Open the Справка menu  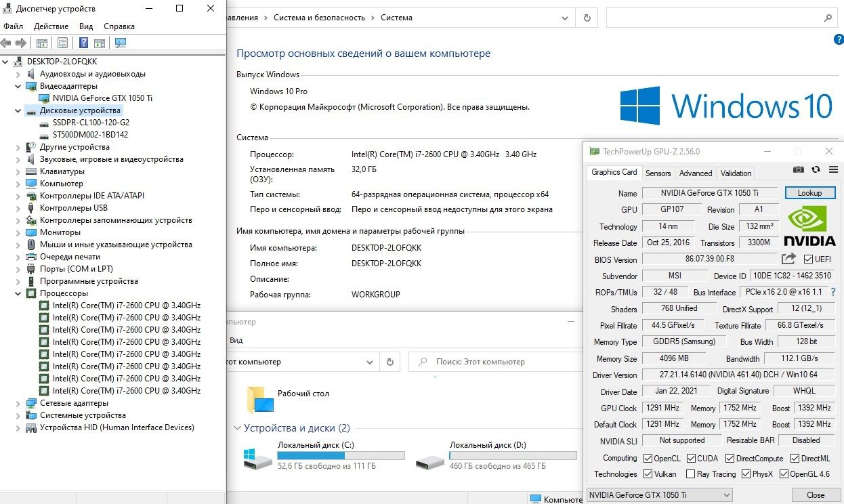(x=119, y=26)
